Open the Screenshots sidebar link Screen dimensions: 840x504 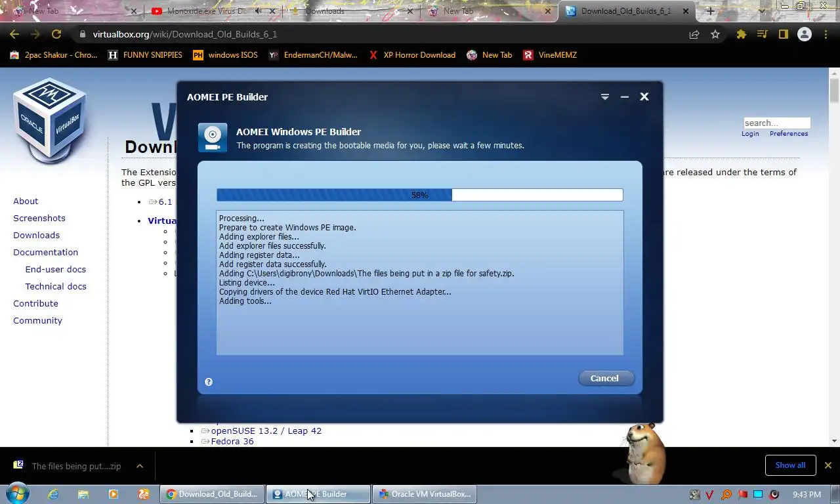pyautogui.click(x=39, y=218)
